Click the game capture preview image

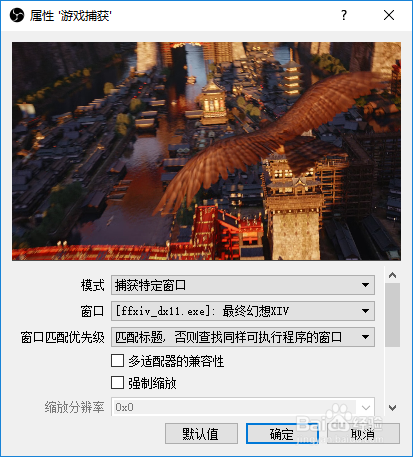[206, 151]
